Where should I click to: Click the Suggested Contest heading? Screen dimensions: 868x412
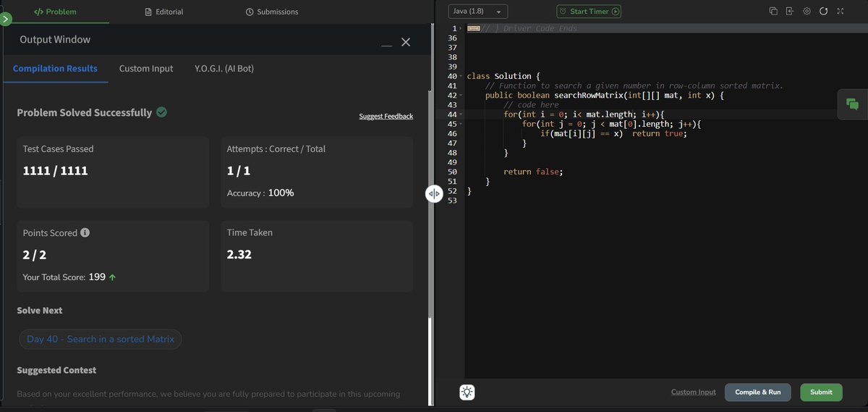[x=56, y=370]
